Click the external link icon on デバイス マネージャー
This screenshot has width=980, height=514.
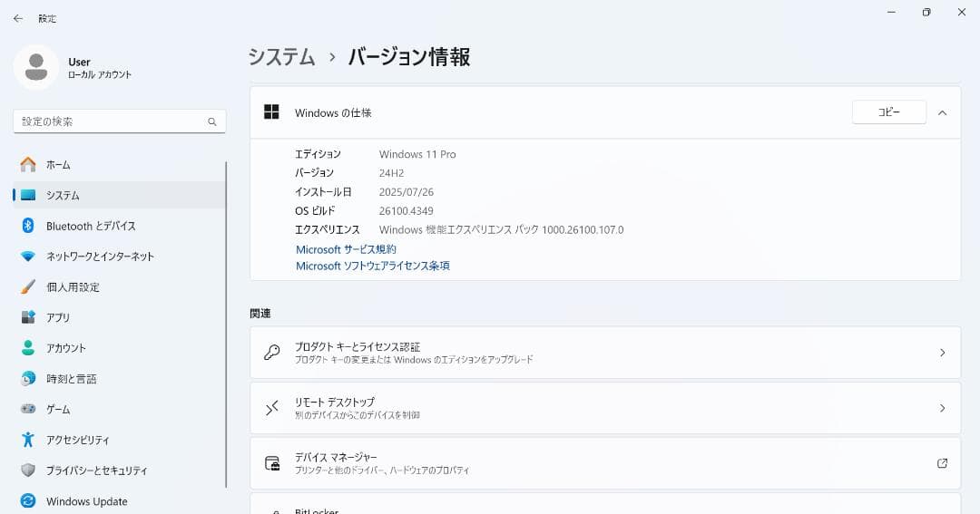(942, 463)
